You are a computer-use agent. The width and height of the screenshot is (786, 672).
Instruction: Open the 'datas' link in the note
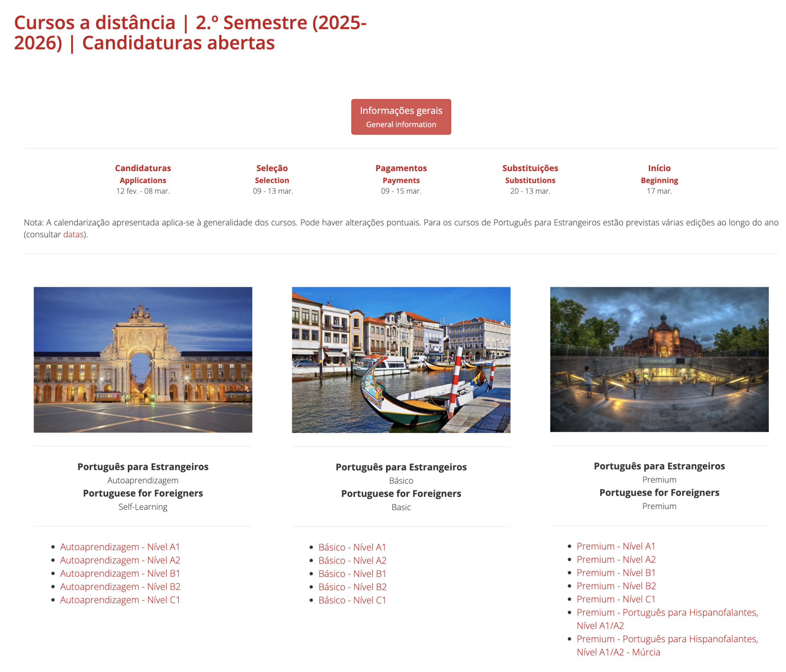click(x=73, y=235)
